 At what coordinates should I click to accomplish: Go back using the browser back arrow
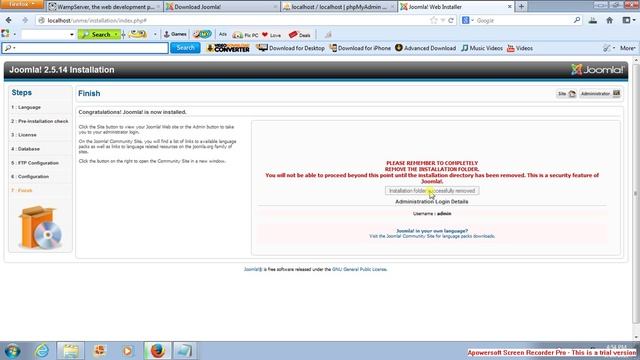[9, 20]
